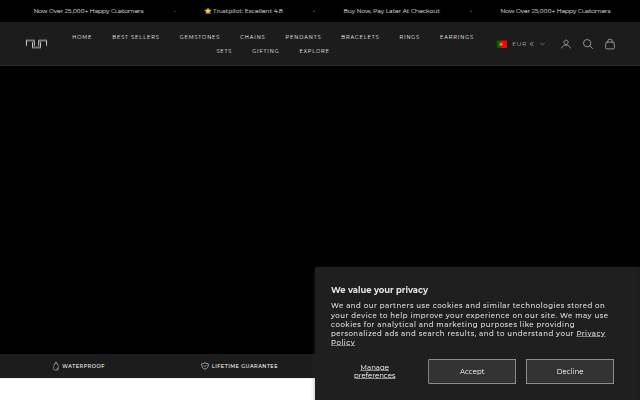Open the Earrings menu

pos(457,37)
